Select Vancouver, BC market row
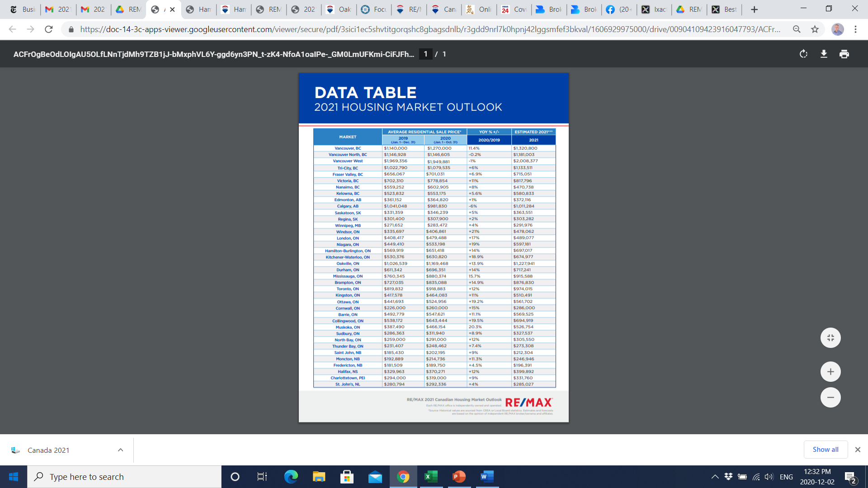This screenshot has height=488, width=868. pos(434,148)
